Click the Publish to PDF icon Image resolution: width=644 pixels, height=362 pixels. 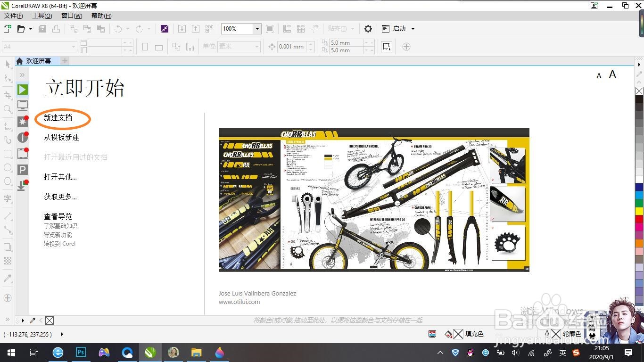click(209, 29)
